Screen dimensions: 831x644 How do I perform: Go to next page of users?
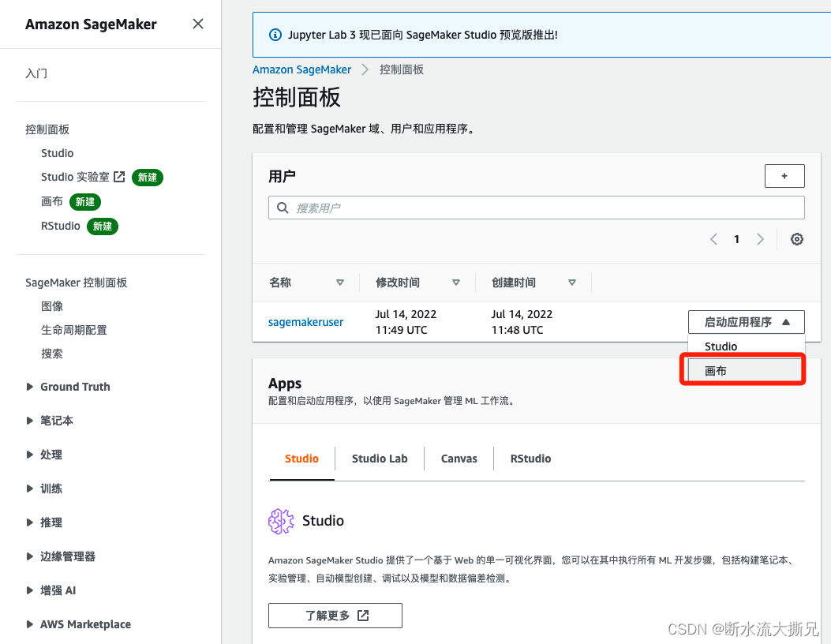pyautogui.click(x=761, y=239)
